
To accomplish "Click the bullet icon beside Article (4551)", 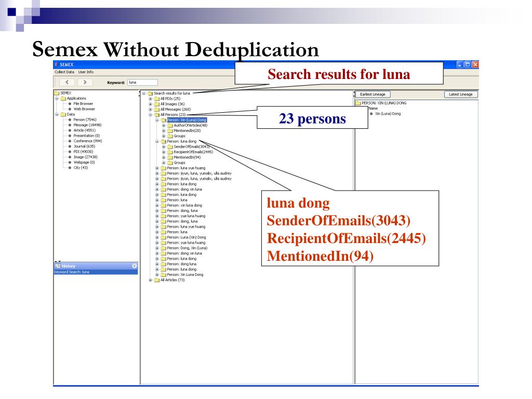I will coord(70,130).
